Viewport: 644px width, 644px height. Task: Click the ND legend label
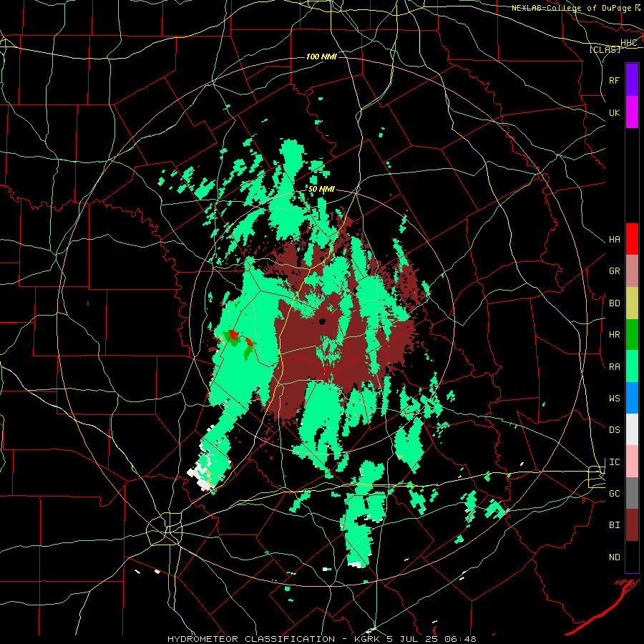614,557
